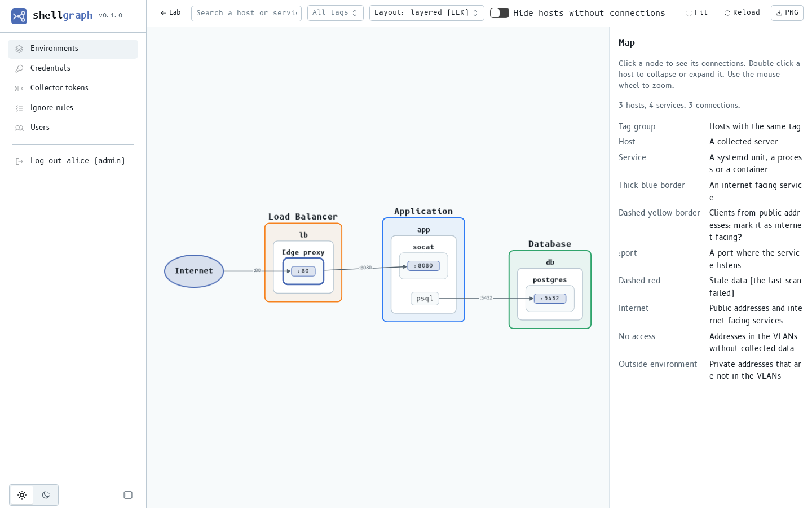Switch to light theme sun icon
Image resolution: width=812 pixels, height=508 pixels.
(x=22, y=495)
